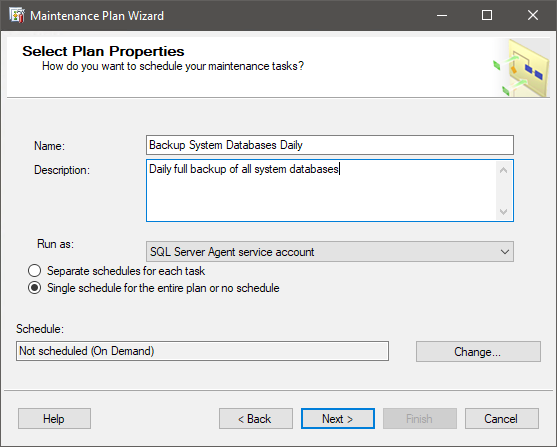Close the Maintenance Plan Wizard window

533,15
